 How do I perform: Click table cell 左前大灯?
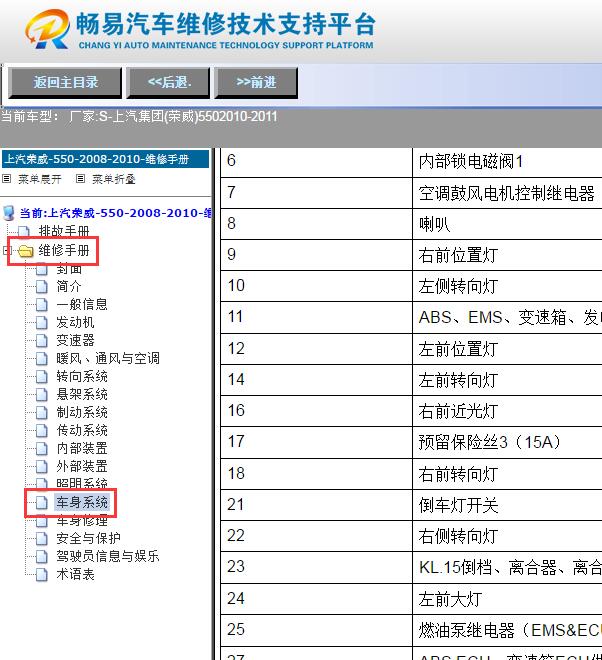coord(507,599)
